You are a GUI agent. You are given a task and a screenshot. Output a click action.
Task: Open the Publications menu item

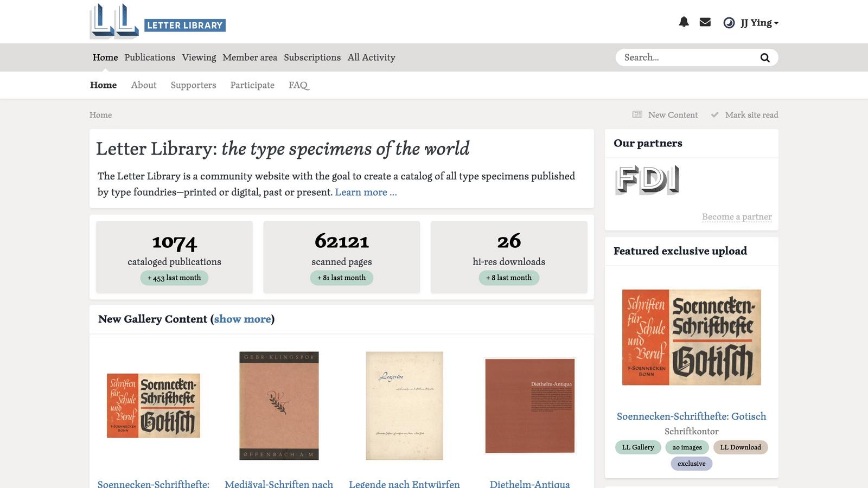point(150,57)
